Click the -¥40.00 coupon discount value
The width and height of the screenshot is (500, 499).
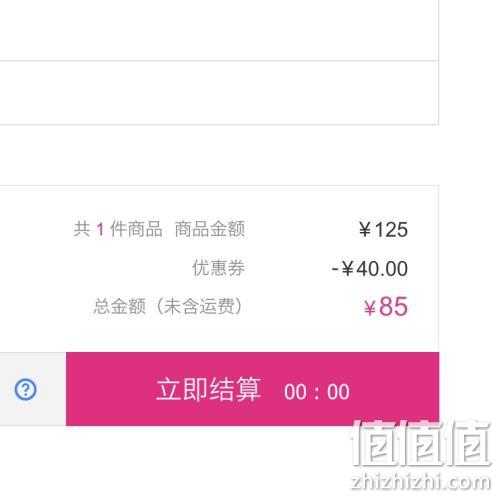click(x=370, y=268)
